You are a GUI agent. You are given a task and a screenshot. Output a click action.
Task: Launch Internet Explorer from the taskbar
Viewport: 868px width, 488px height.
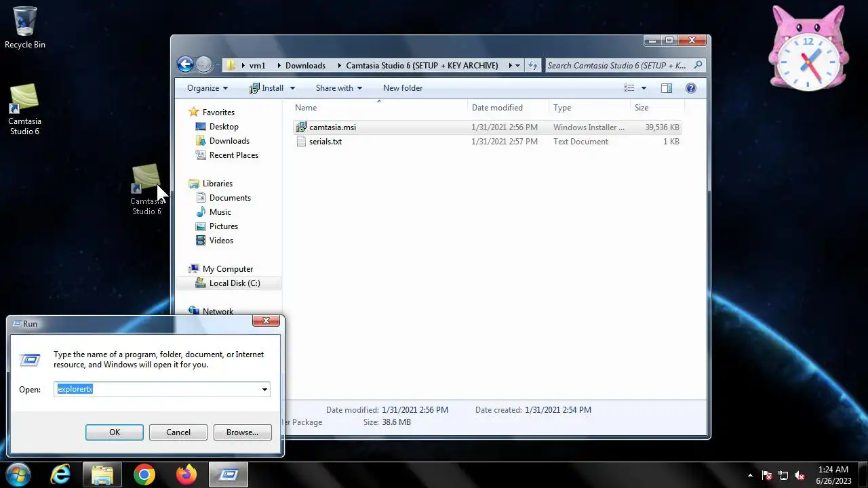[x=60, y=474]
